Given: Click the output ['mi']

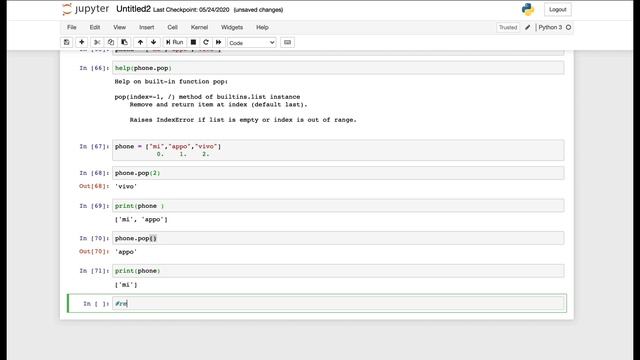Looking at the screenshot, I should point(126,285).
